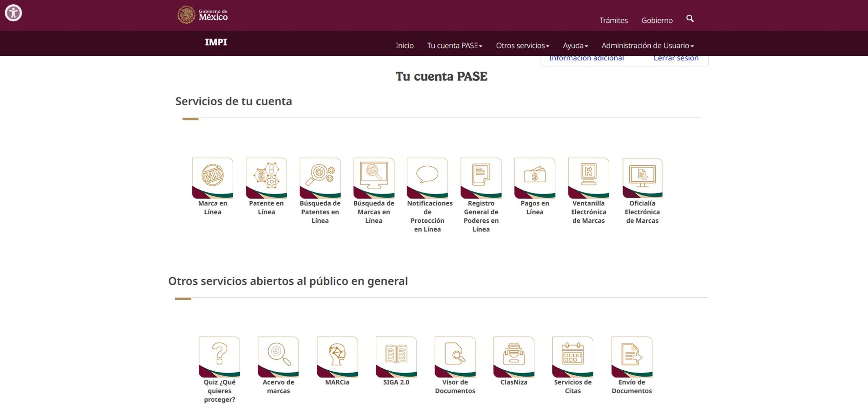The height and width of the screenshot is (408, 868).
Task: Click the Envío de Documentos label
Action: pos(632,386)
